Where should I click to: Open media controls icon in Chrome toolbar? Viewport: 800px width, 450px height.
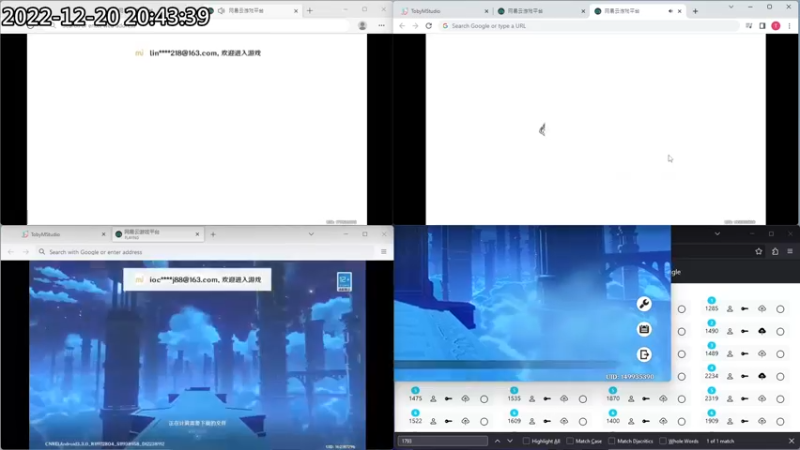click(x=748, y=26)
